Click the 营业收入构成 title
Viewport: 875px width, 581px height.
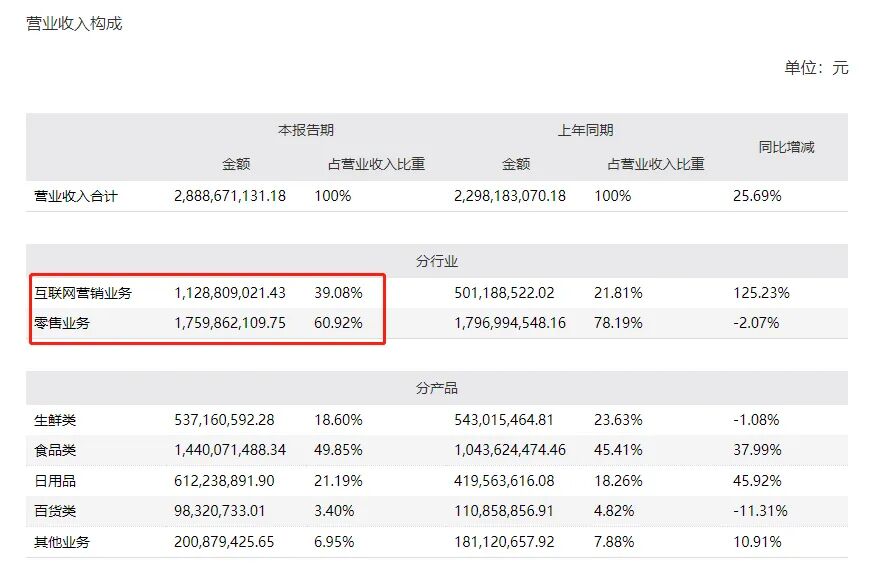[x=74, y=24]
